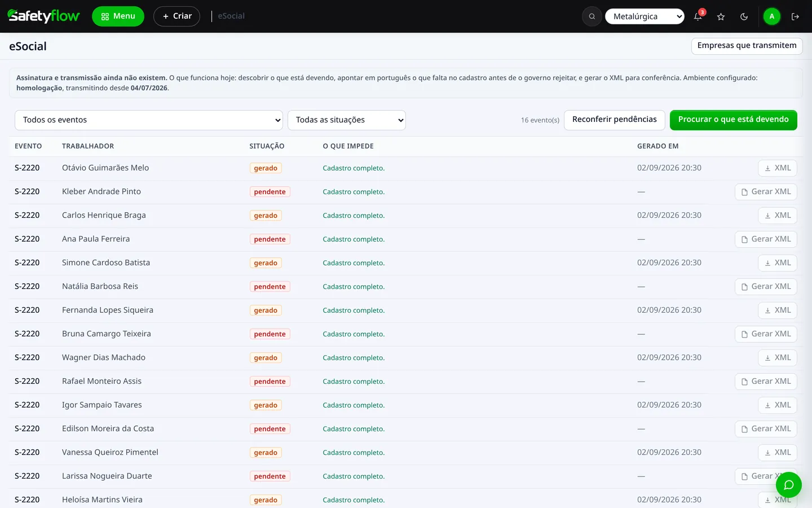Click the Criar button

click(176, 16)
